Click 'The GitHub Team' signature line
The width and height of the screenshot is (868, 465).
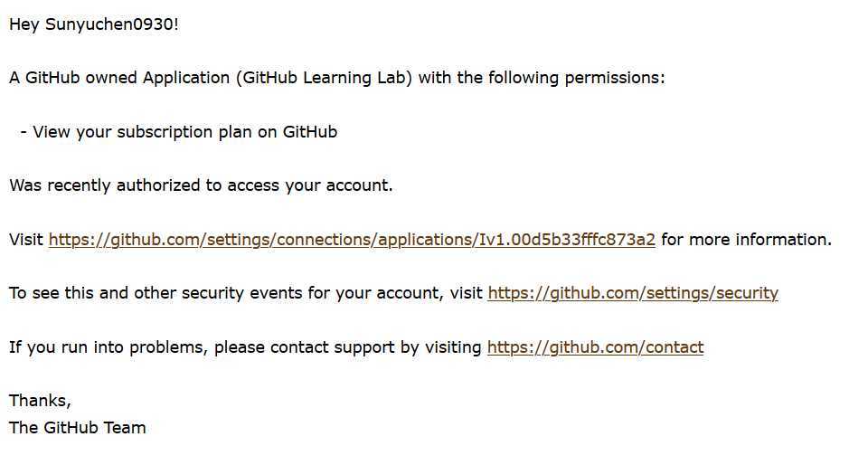pos(78,428)
